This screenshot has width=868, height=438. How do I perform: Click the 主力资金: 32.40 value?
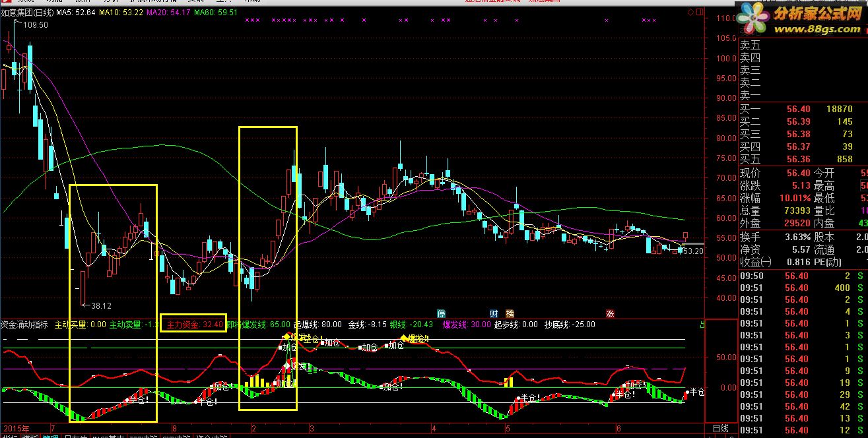click(x=195, y=325)
